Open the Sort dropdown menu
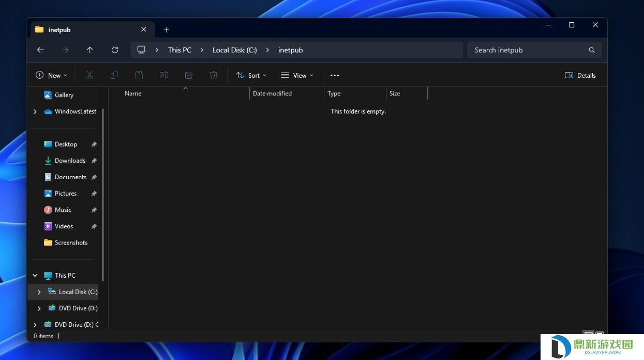Viewport: 644px width, 360px height. (251, 75)
